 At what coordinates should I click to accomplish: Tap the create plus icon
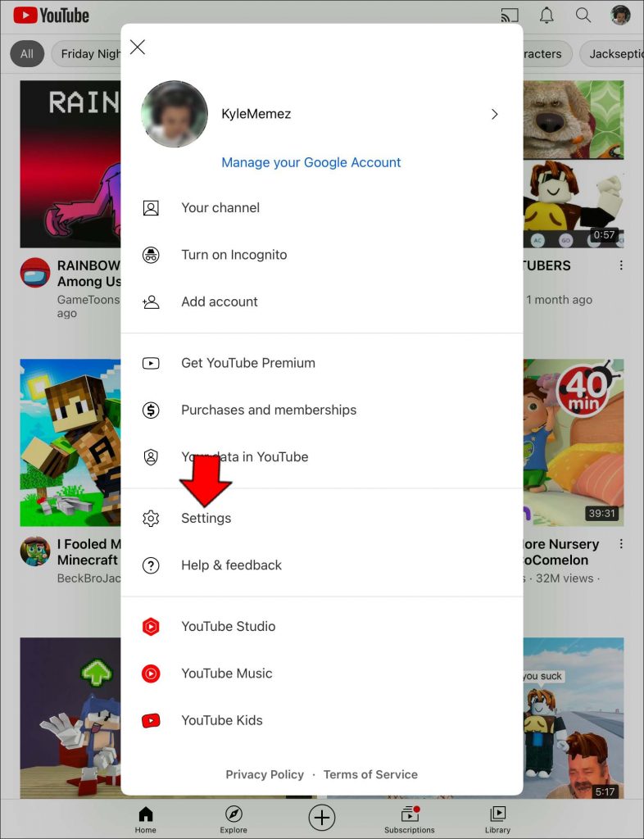[x=322, y=817]
